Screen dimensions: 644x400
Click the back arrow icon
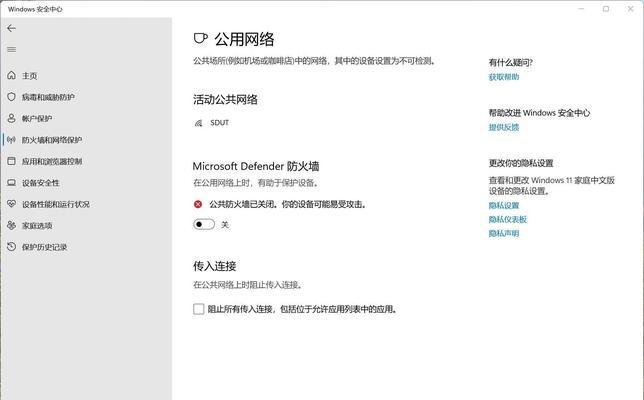tap(12, 28)
